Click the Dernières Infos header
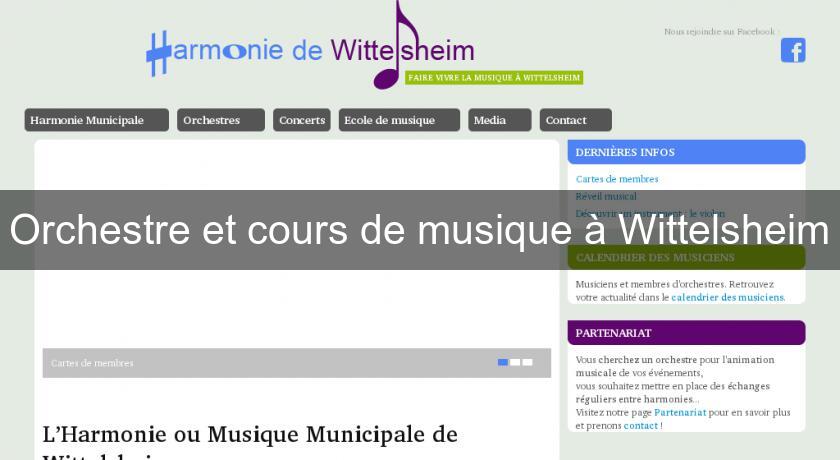 pos(686,152)
